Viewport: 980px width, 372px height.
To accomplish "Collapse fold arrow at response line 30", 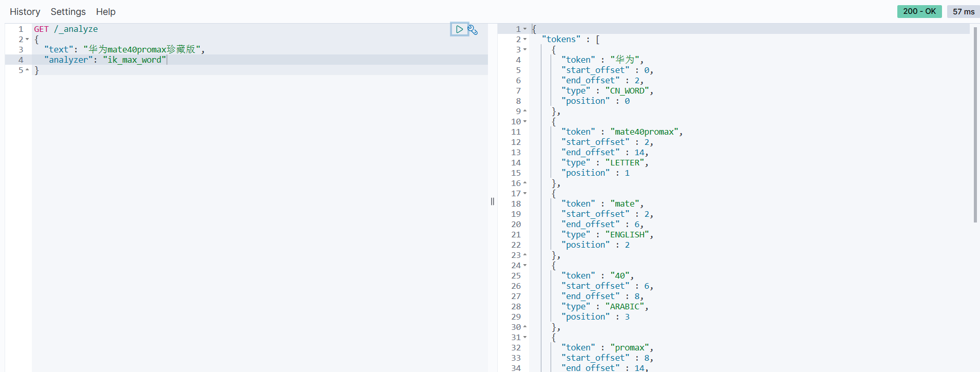I will [x=525, y=327].
